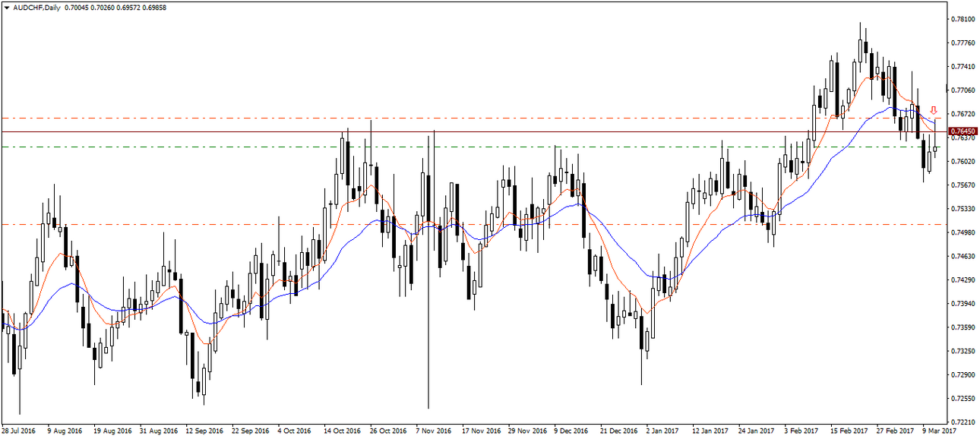Click the 3 Feb 2017 date label
Screen dimensions: 980x439
click(x=801, y=431)
